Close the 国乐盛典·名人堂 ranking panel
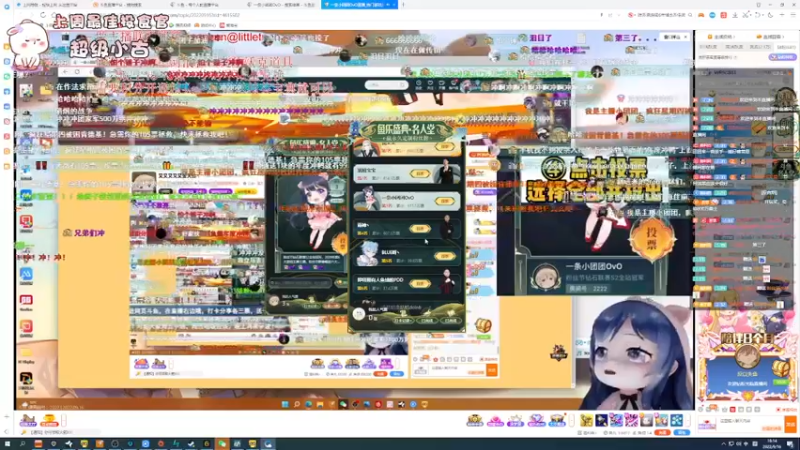The width and height of the screenshot is (800, 450). coord(460,119)
